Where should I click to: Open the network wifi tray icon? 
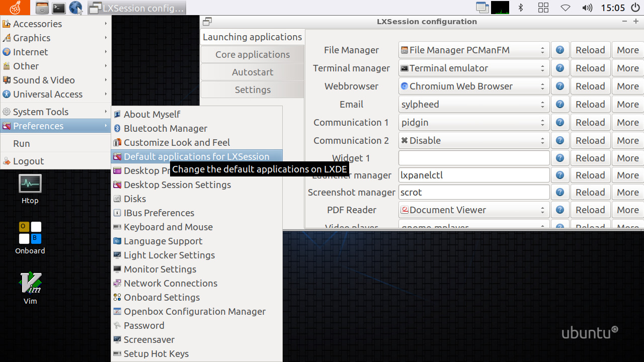click(x=566, y=8)
